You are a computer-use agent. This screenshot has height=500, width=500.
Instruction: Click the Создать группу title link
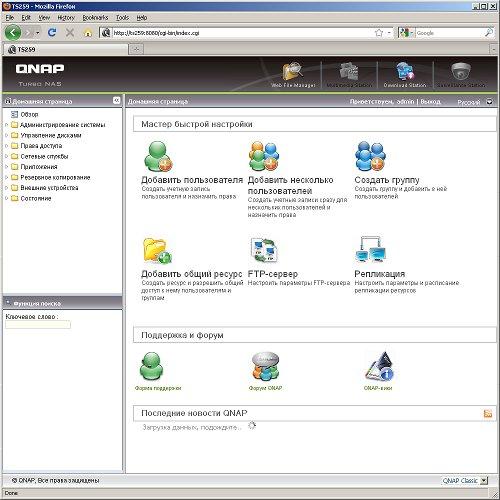click(387, 180)
